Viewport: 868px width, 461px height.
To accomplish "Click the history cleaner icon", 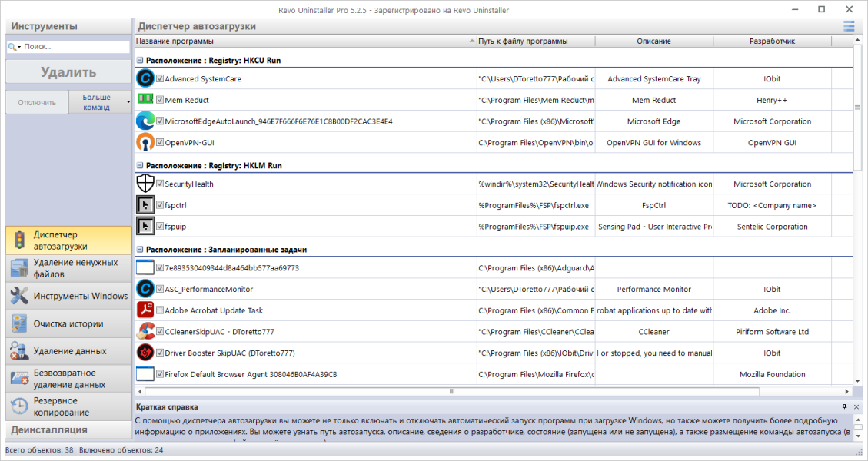I will pyautogui.click(x=19, y=323).
